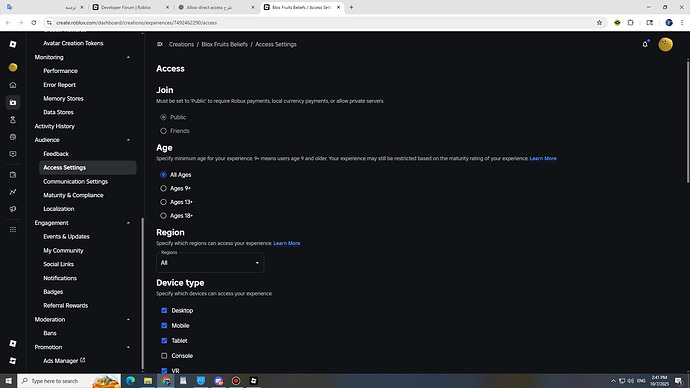
Task: Select the Public join option
Action: [x=163, y=117]
